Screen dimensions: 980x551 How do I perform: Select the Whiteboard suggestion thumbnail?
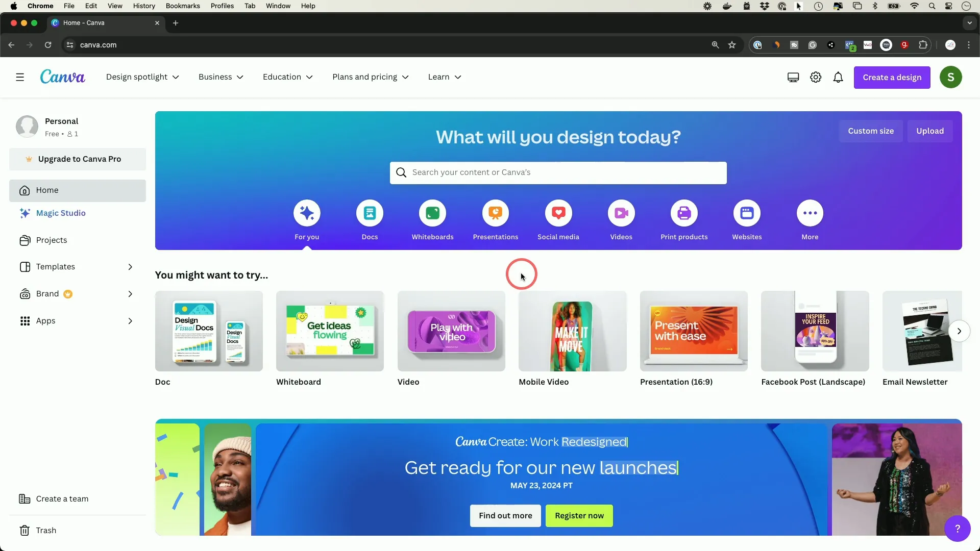coord(330,331)
